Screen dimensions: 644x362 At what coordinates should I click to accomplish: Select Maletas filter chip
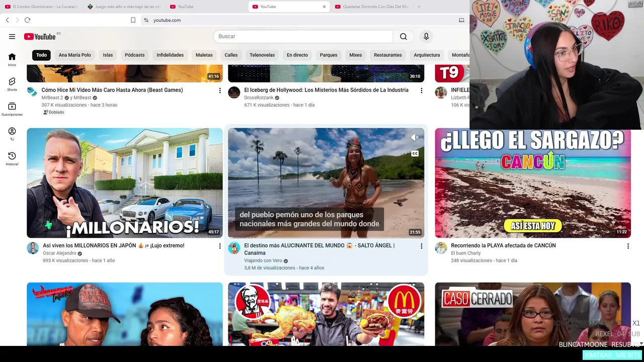[204, 55]
